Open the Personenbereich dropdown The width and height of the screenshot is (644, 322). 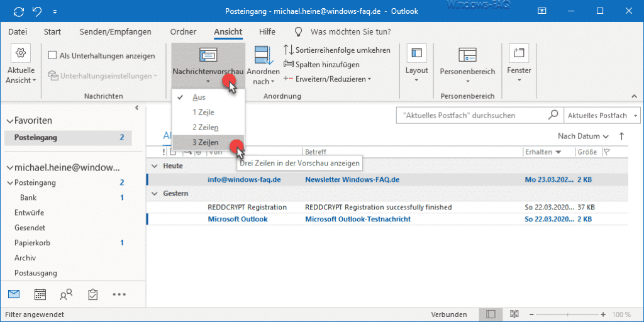[x=467, y=65]
